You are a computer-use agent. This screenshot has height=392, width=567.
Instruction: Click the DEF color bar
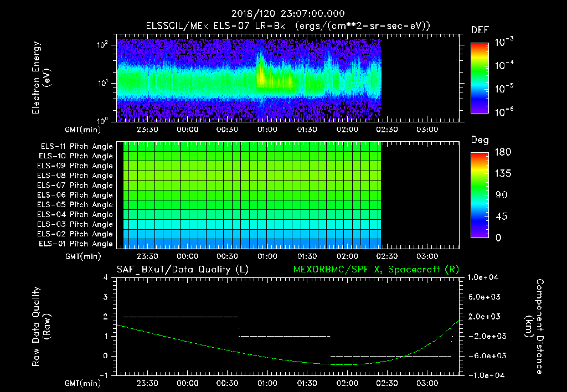click(x=480, y=78)
